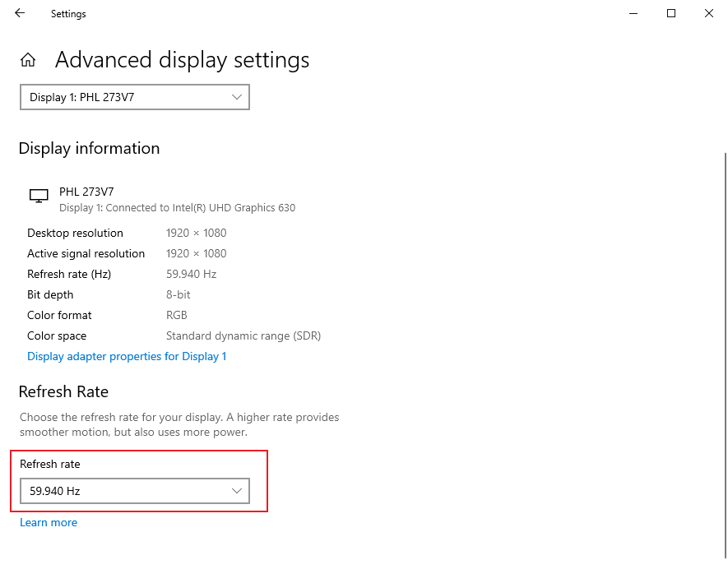Follow the Learn more link
This screenshot has width=728, height=583.
point(49,522)
